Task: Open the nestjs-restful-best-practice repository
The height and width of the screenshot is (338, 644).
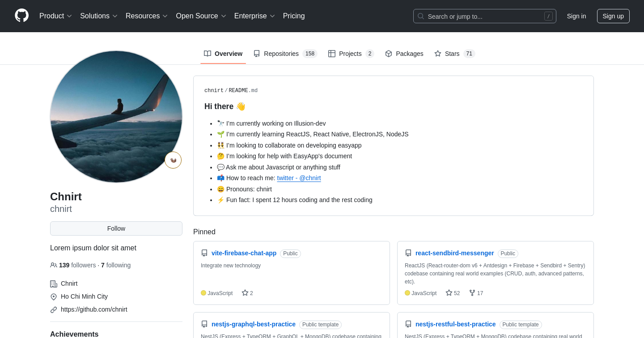Action: tap(455, 324)
